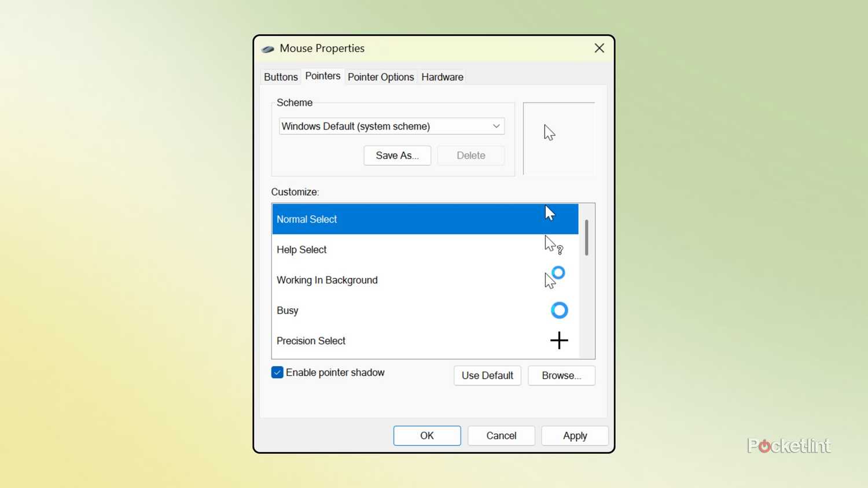Toggle the Enable pointer shadow checkbox
The width and height of the screenshot is (868, 488).
click(x=277, y=372)
